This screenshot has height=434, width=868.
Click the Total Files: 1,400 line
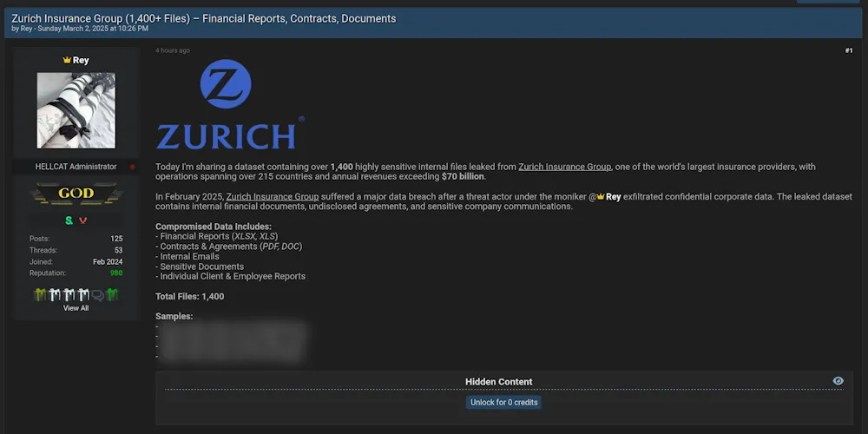pos(190,297)
